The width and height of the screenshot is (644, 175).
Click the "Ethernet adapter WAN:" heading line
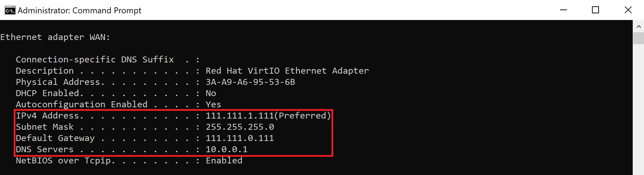[x=55, y=37]
